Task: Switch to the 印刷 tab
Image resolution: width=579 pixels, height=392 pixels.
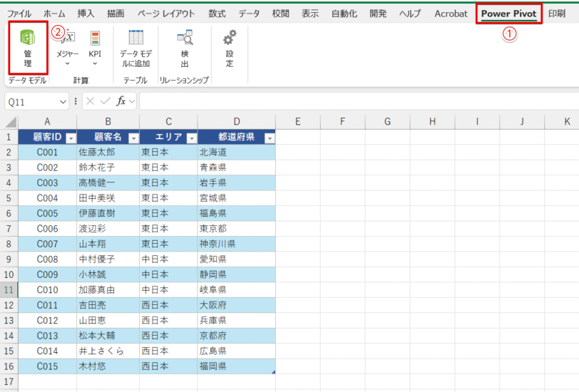Action: 557,14
